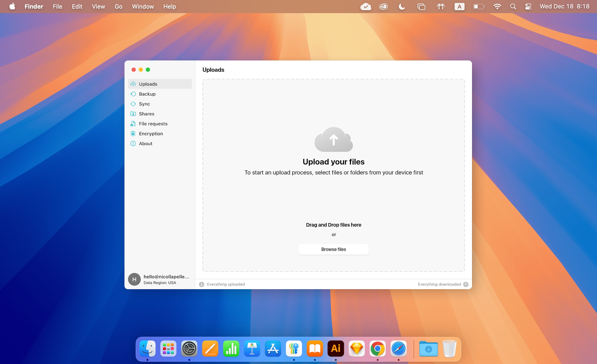Click the Everything downloaded status icon
597x364 pixels.
[465, 284]
